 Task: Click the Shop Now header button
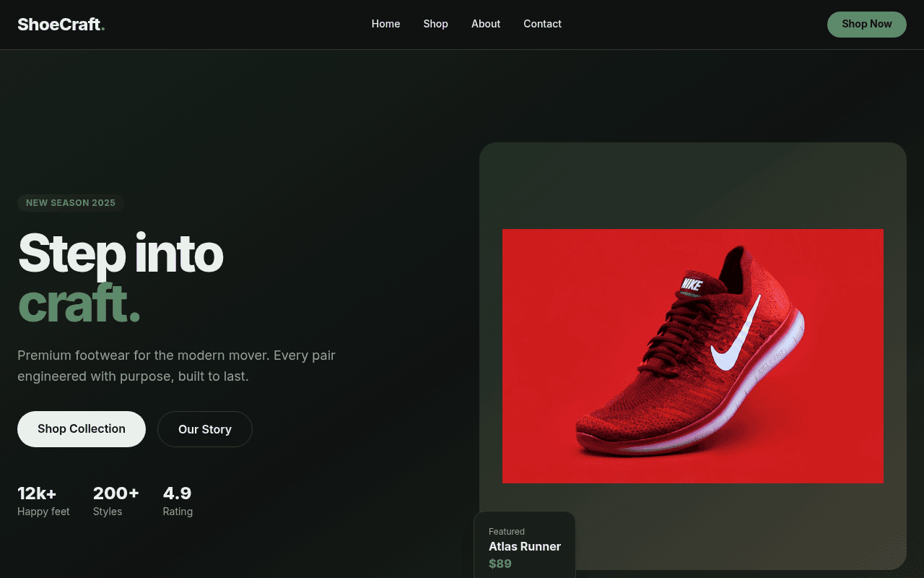866,25
